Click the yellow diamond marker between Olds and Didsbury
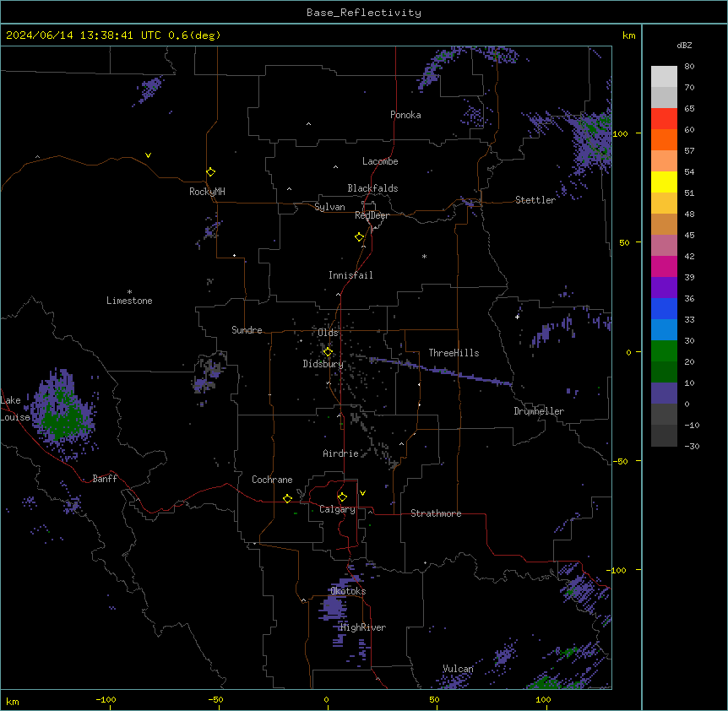 pos(328,351)
